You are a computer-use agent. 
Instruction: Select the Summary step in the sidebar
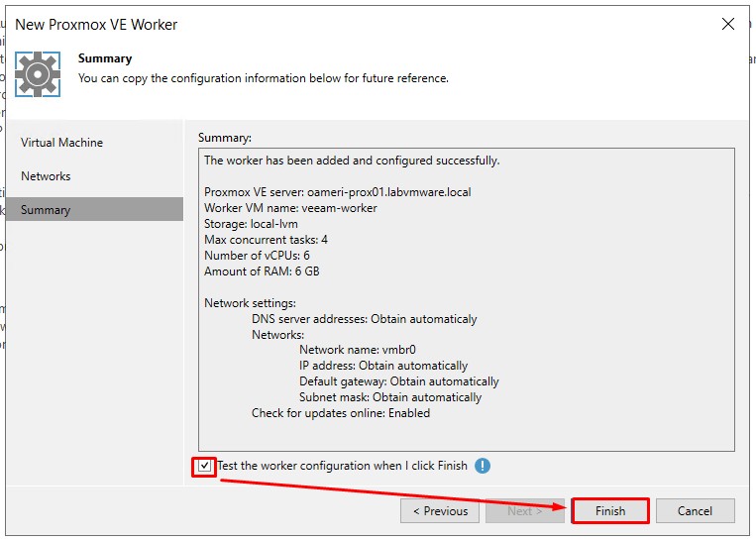click(46, 210)
